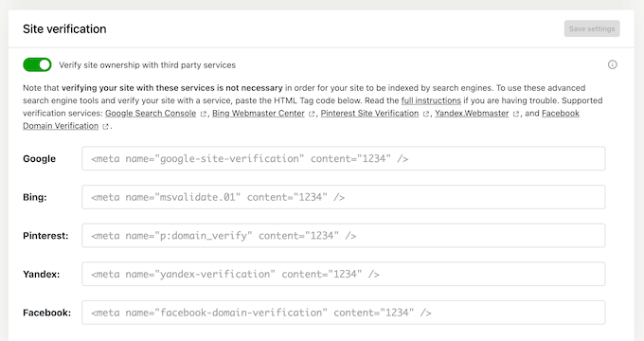Click external link icon after Yandex.Webmaster
Viewport: 644px width, 341px height.
pyautogui.click(x=516, y=114)
